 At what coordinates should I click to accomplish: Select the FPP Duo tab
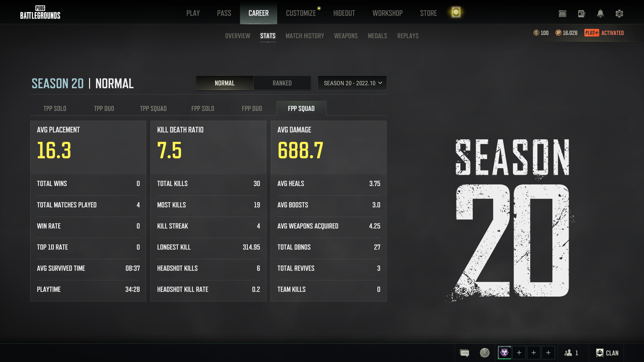[252, 108]
